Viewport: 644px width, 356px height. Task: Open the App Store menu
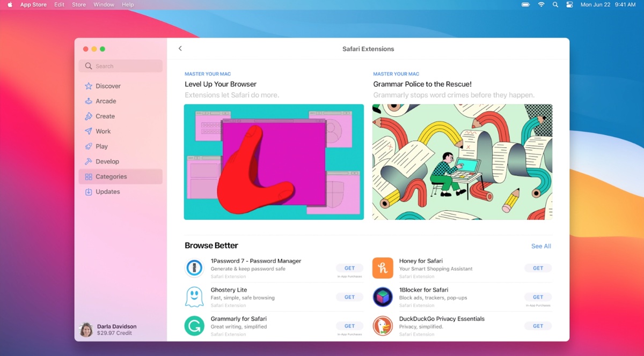click(33, 4)
